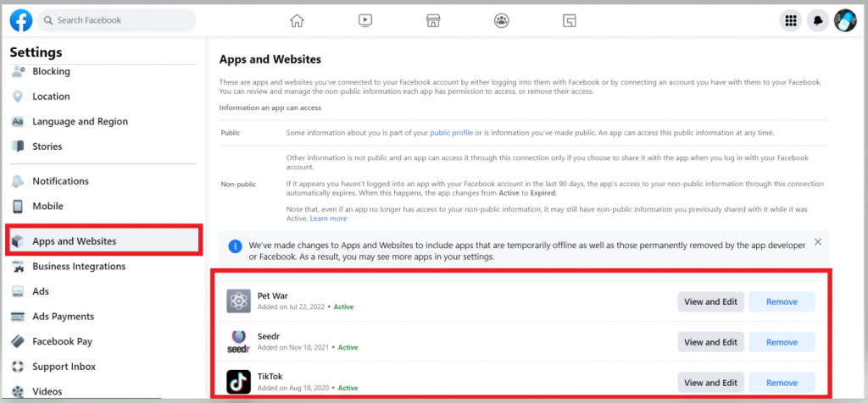Open Facebook Pay settings

(x=64, y=342)
